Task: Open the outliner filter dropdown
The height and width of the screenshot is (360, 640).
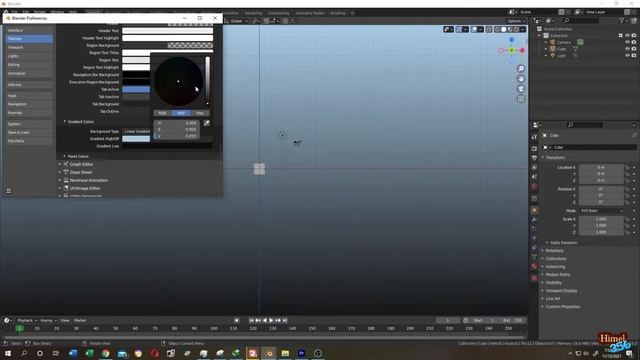Action: (623, 20)
